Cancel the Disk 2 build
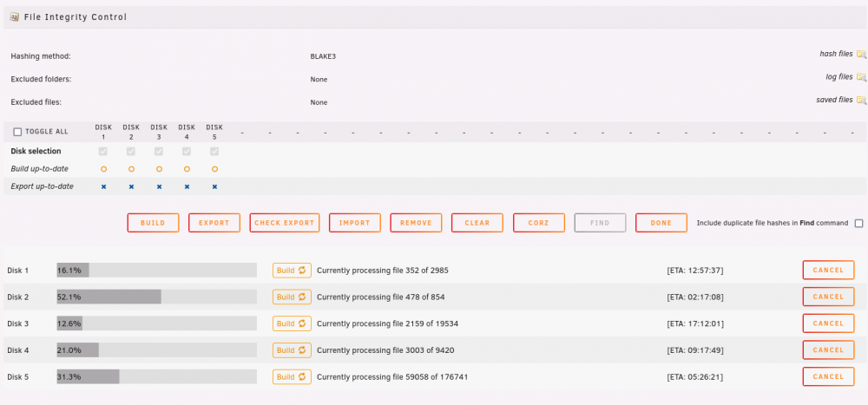868x405 pixels. [x=829, y=297]
